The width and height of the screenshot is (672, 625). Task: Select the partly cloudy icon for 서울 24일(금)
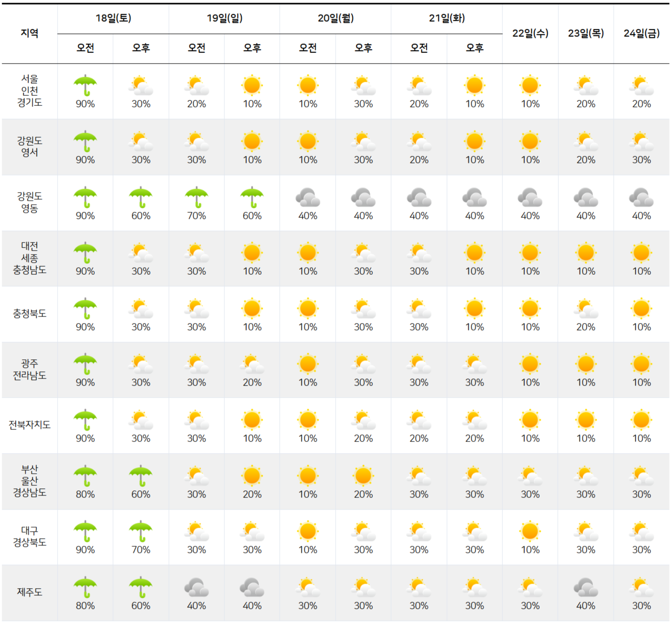641,86
